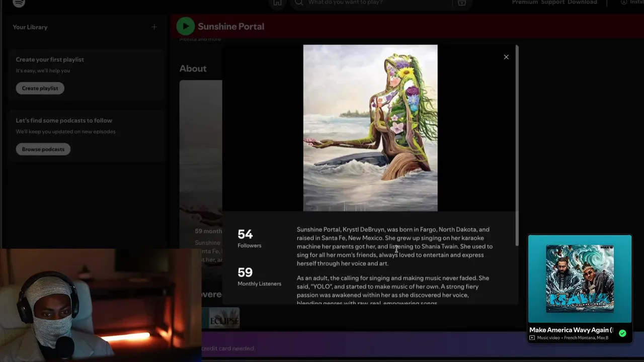Click the 54 Followers count
The height and width of the screenshot is (362, 644).
pos(249,238)
